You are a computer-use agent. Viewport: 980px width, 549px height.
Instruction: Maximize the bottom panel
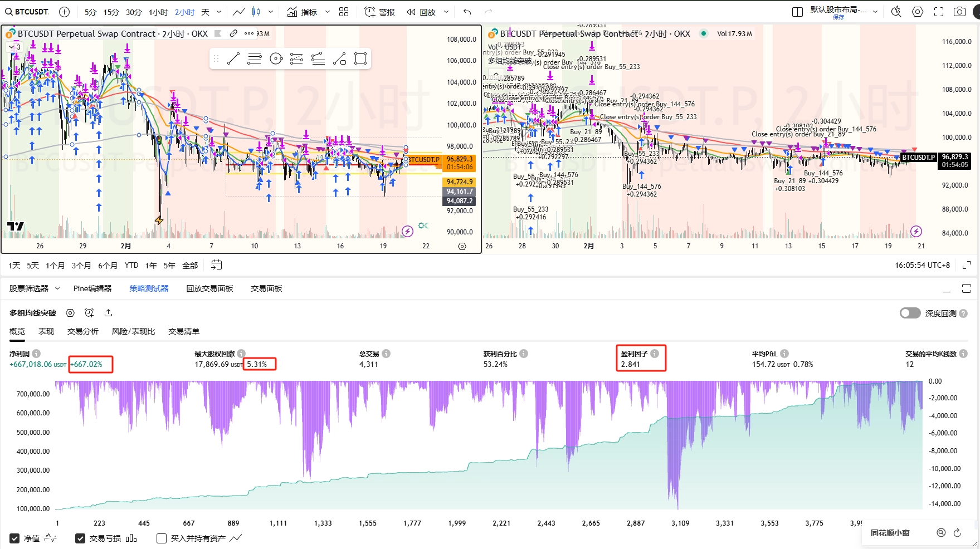967,288
